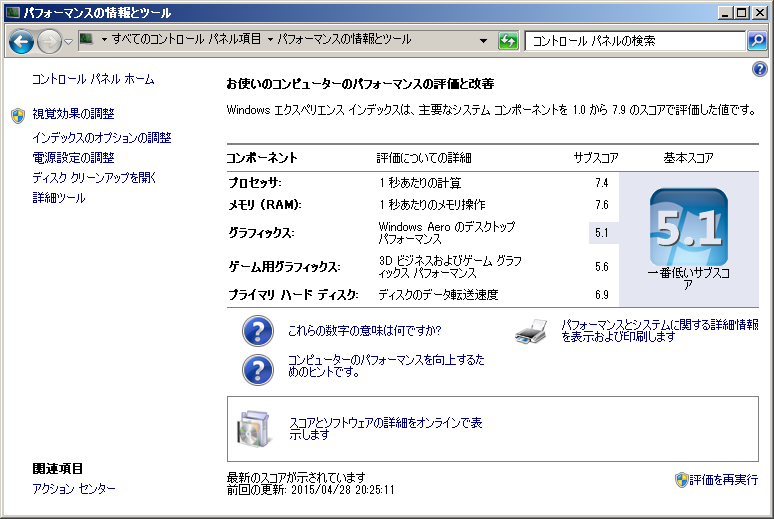Click the 5.1 base score badge
The height and width of the screenshot is (519, 774).
pos(689,228)
